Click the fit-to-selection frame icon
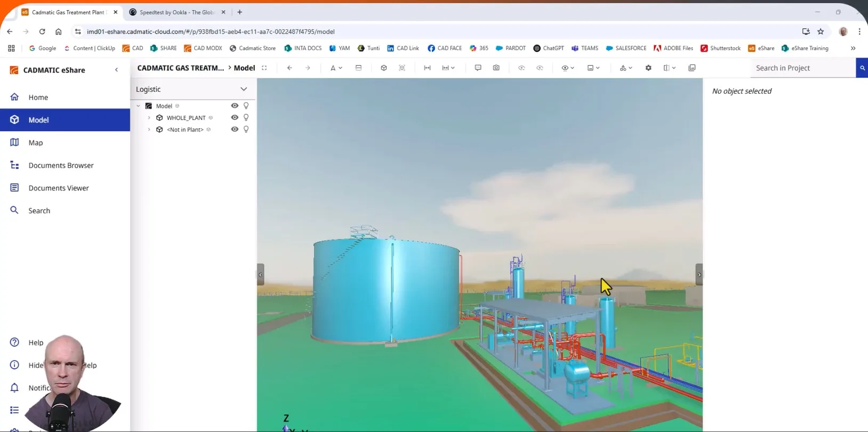Viewport: 868px width, 432px height. coord(402,68)
